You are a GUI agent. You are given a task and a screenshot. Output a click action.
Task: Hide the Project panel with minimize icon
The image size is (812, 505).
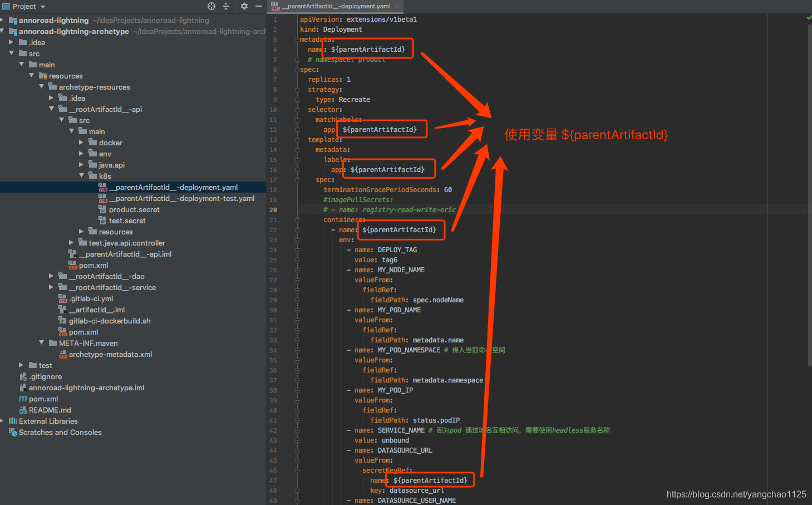coord(259,6)
